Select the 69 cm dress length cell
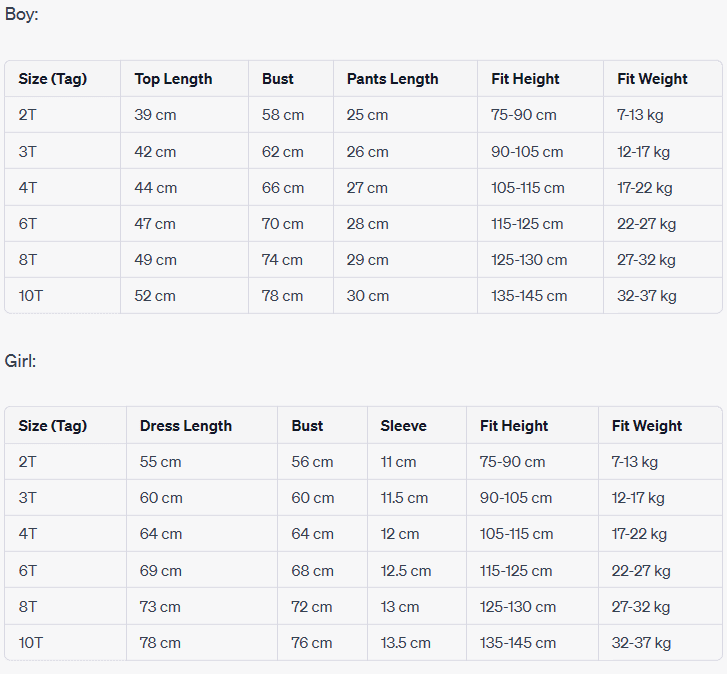This screenshot has height=674, width=727. pos(161,571)
